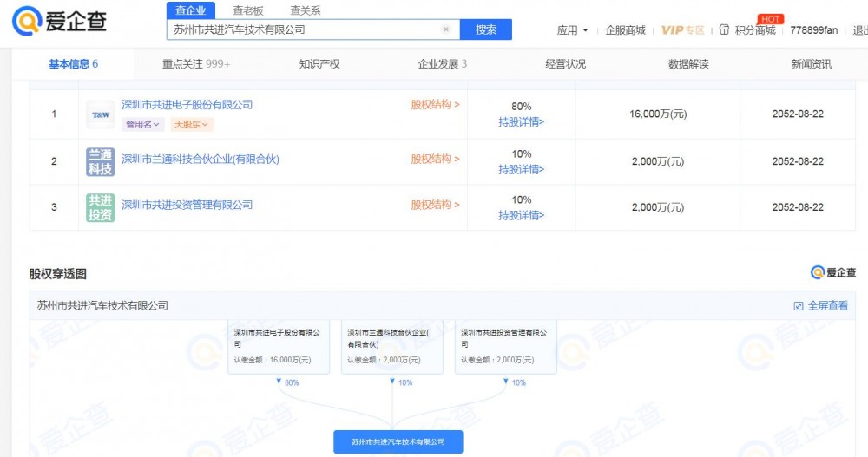
Task: Switch to the 重点关注 tab
Action: pyautogui.click(x=196, y=64)
